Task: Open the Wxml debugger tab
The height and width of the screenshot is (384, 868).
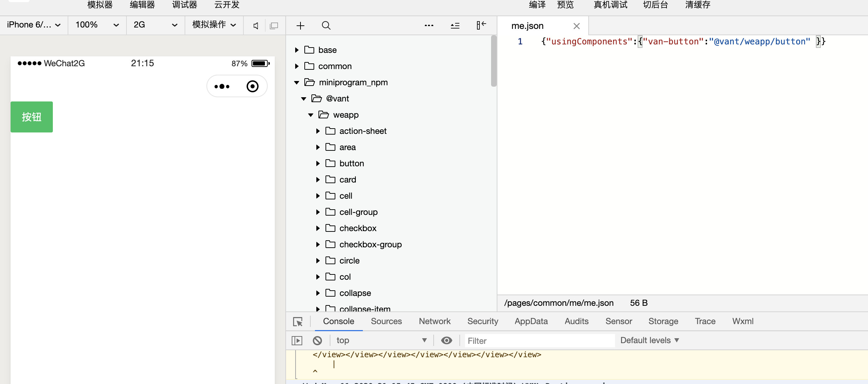Action: pos(743,321)
